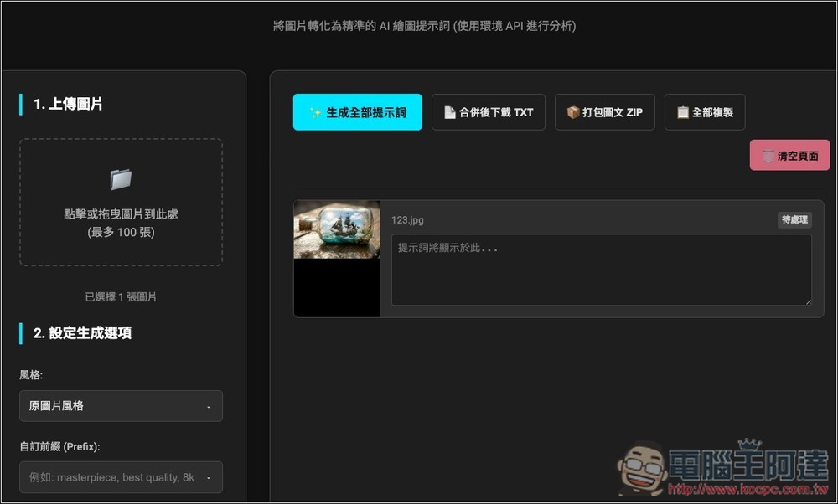Click the (最多 100 張) limit text

[121, 232]
